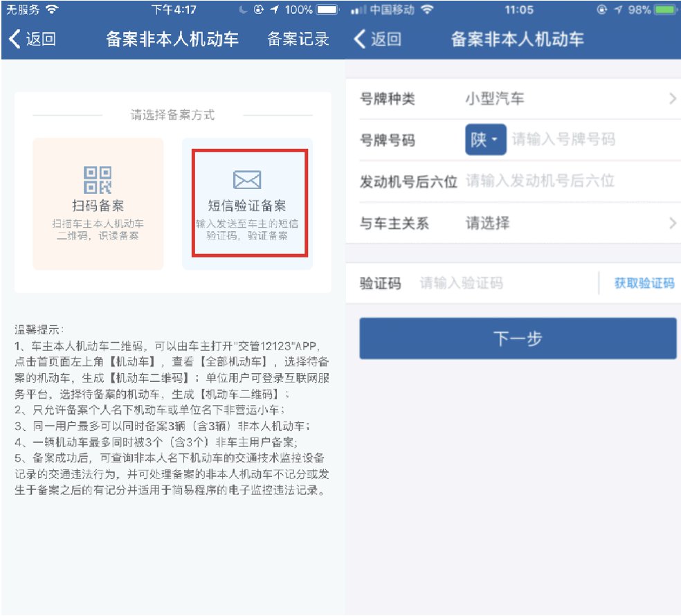Tap the chevron on the 号牌种类 row
The width and height of the screenshot is (681, 616).
click(x=672, y=99)
